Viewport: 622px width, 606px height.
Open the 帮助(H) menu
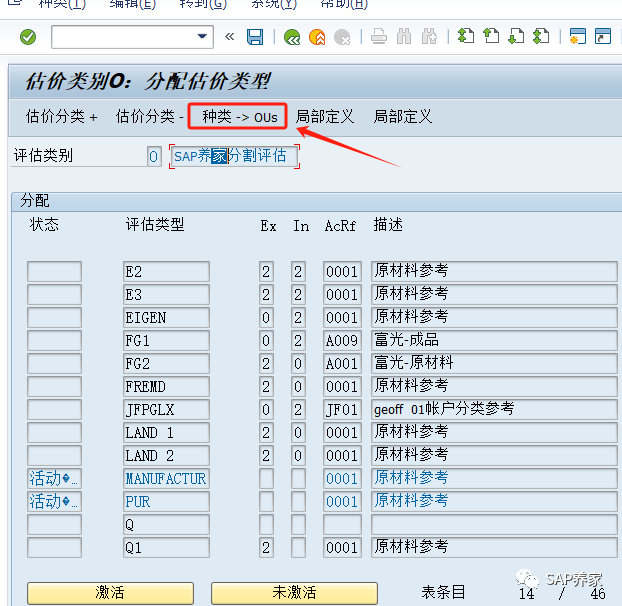(344, 4)
